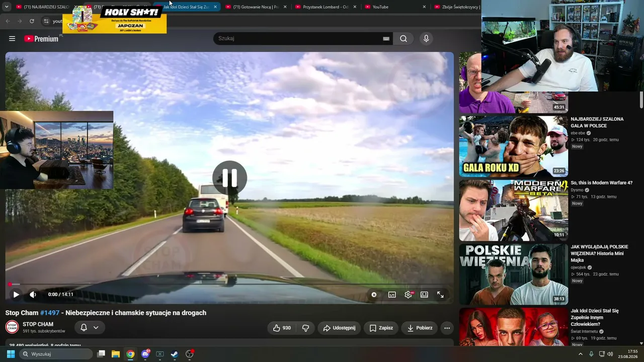
Task: Open File Explorer from the taskbar
Action: pos(116,354)
